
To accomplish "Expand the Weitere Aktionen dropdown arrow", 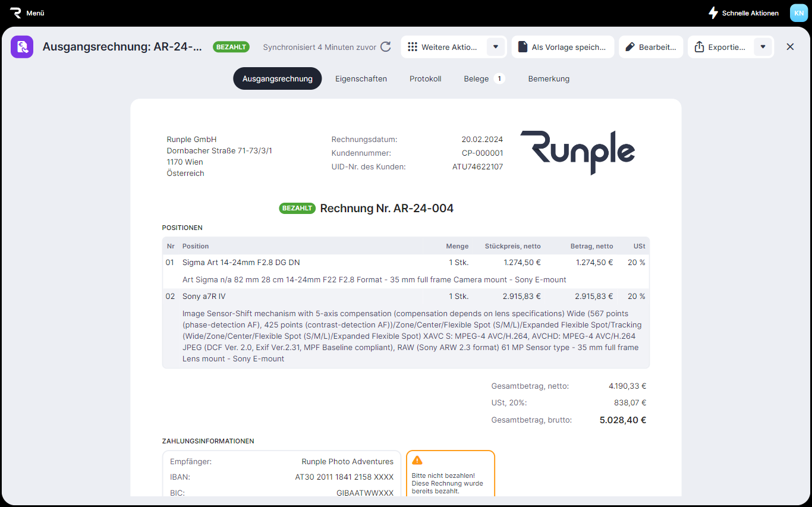I will (x=496, y=47).
